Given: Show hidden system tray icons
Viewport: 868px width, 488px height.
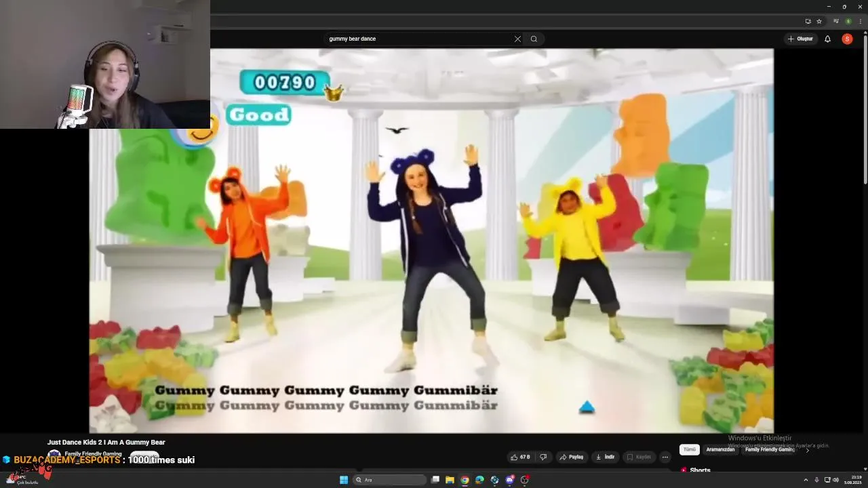Looking at the screenshot, I should coord(806,480).
